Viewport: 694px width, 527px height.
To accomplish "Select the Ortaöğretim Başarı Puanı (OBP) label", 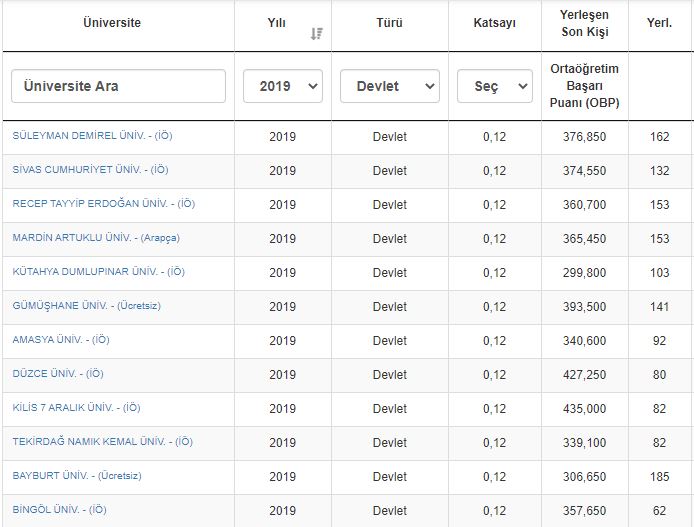I will (585, 86).
